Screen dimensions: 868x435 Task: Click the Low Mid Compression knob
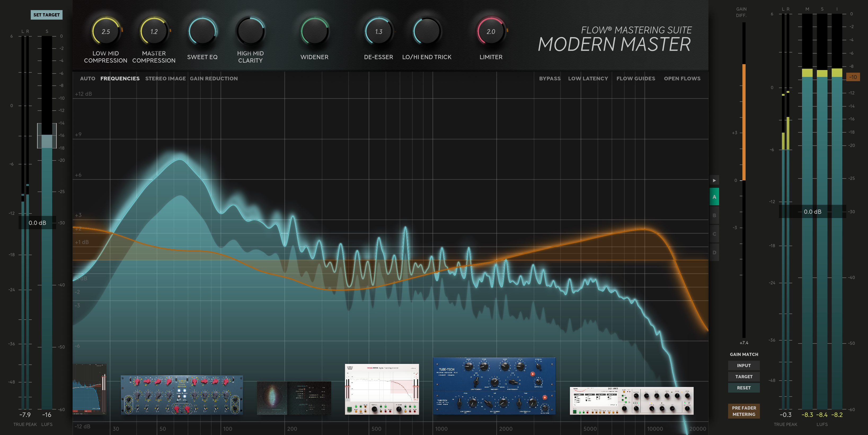[x=106, y=31]
